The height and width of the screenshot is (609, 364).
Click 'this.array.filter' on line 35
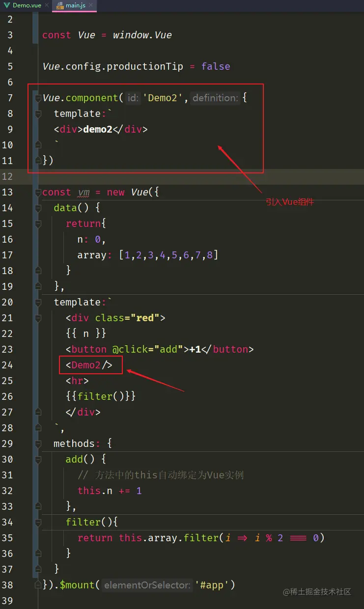[169, 538]
